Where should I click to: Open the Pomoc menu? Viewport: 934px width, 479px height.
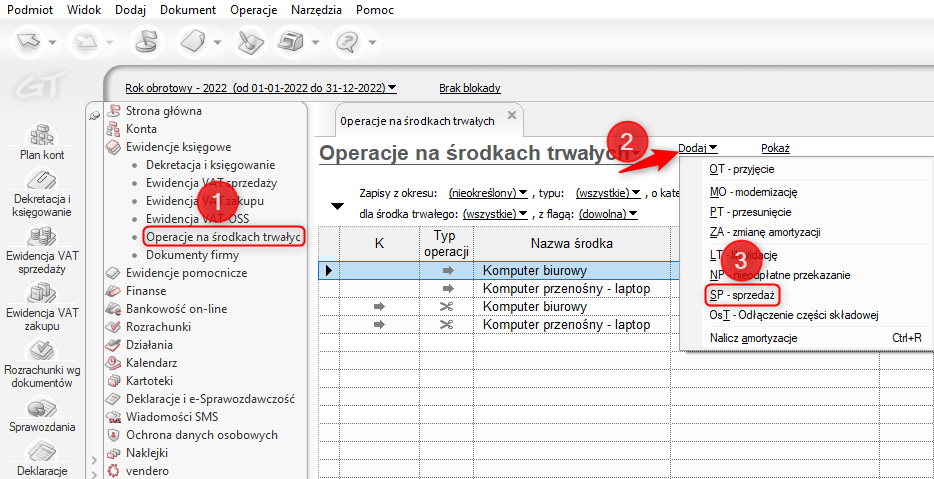point(375,10)
